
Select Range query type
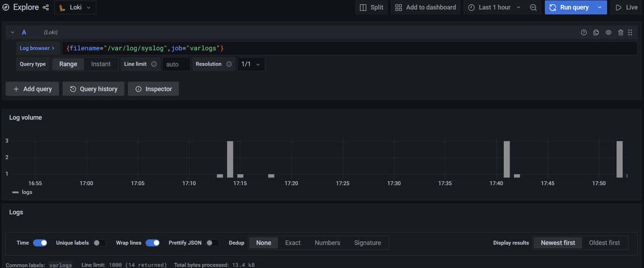point(68,64)
